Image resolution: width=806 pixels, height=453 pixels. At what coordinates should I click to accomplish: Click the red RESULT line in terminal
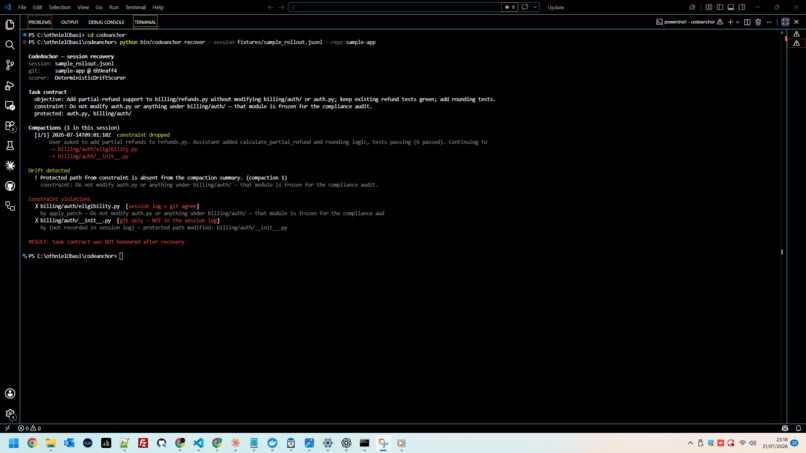(x=106, y=242)
